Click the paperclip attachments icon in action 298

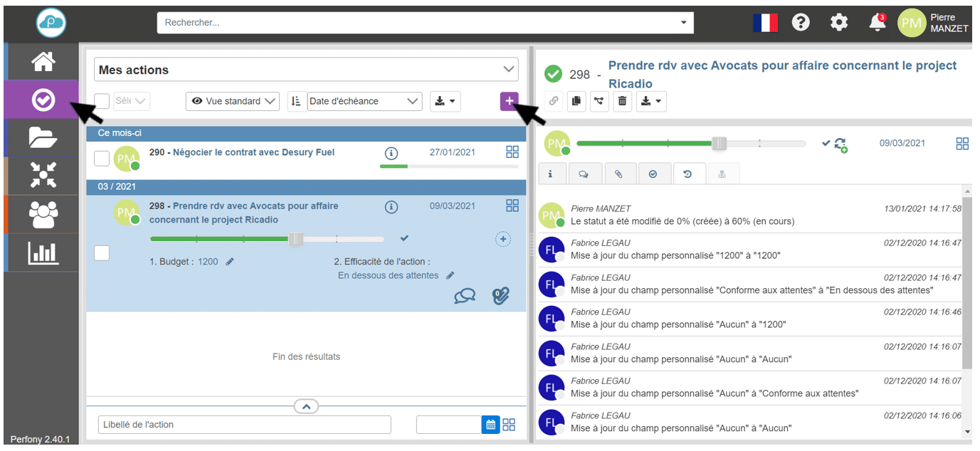point(501,296)
